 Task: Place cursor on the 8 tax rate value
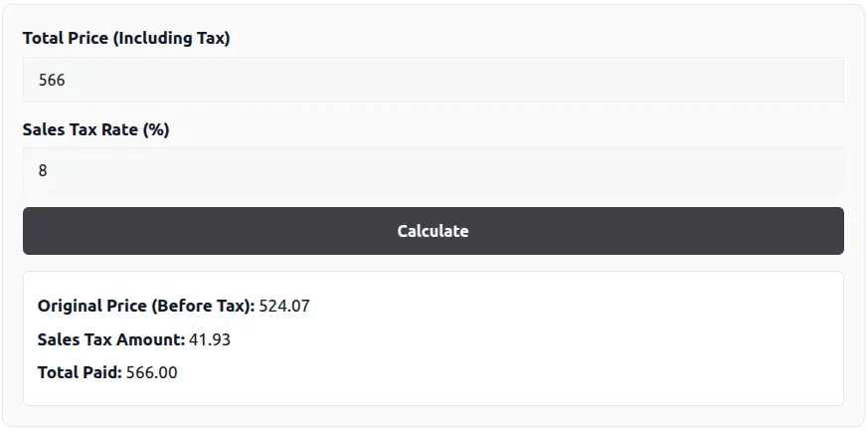(43, 170)
